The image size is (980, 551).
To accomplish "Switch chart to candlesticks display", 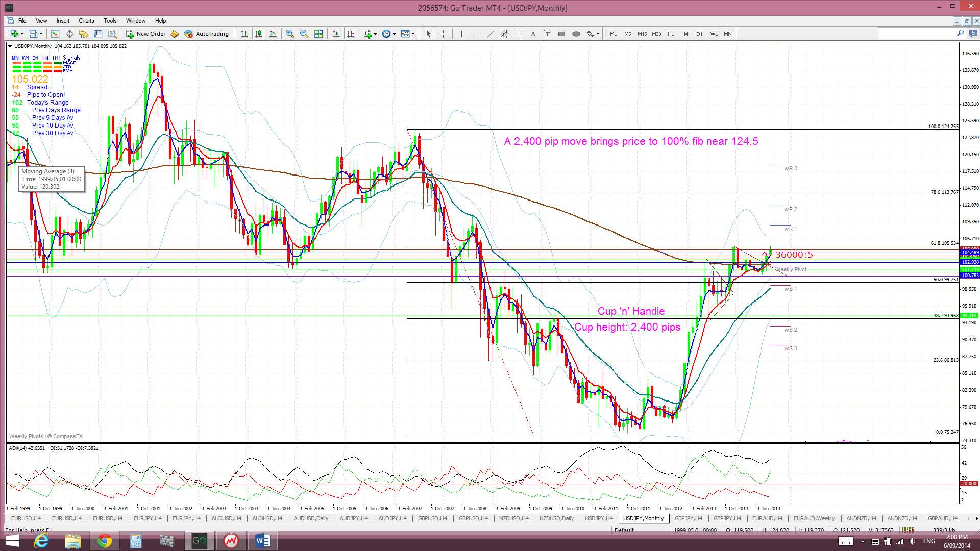I will click(259, 34).
